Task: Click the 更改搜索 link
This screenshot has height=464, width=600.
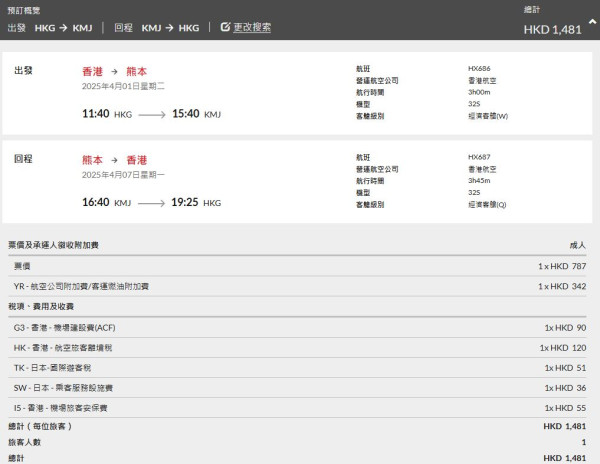Action: click(x=252, y=27)
